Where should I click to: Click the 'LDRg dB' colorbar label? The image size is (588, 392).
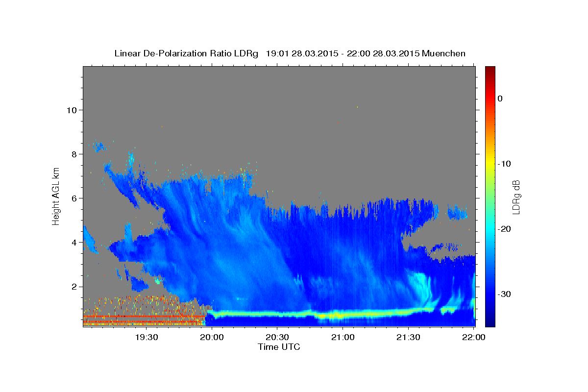(x=515, y=196)
